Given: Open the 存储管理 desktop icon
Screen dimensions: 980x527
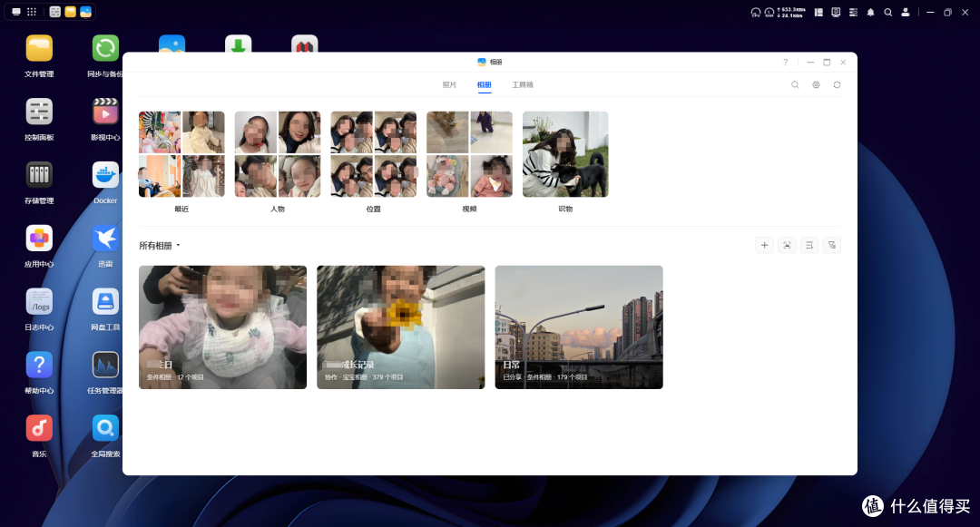Looking at the screenshot, I should pos(39,175).
